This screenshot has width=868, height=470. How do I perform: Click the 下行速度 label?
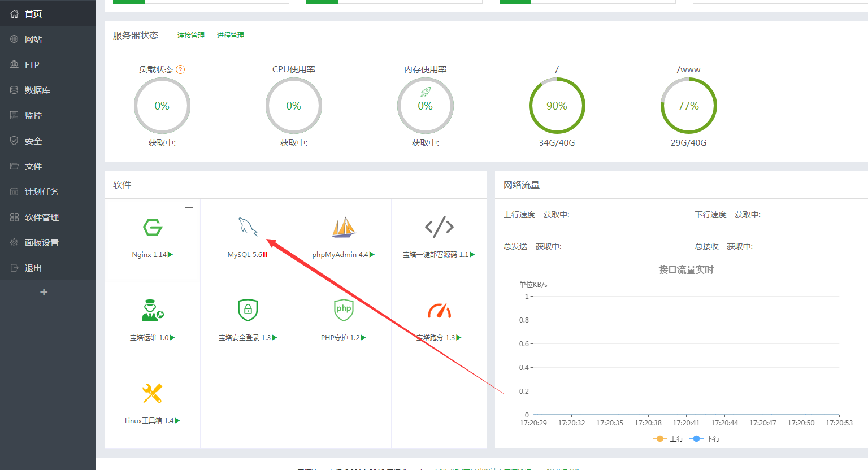point(710,215)
